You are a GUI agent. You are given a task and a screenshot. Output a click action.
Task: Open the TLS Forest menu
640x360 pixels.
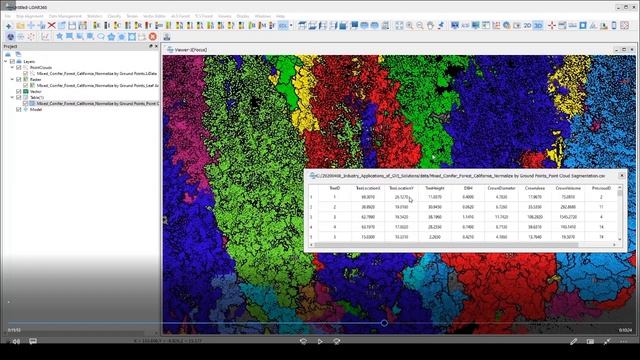point(204,16)
